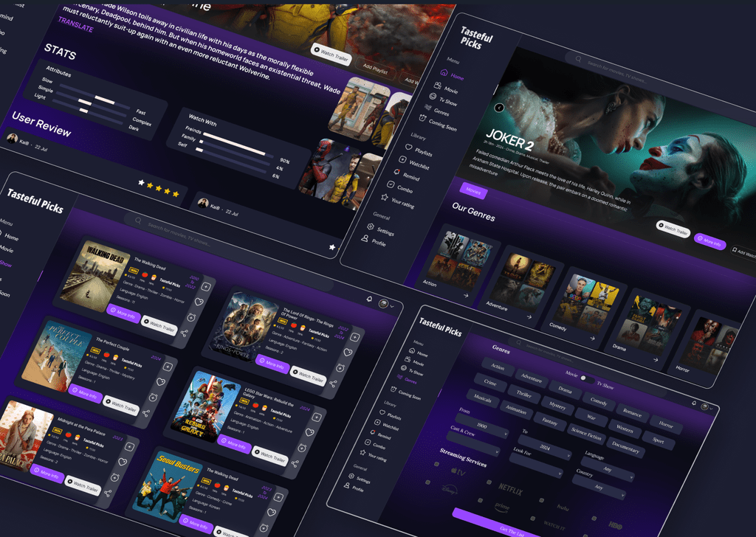Image resolution: width=756 pixels, height=537 pixels.
Task: Click the previous arrow on the Joker 2 banner
Action: click(499, 108)
